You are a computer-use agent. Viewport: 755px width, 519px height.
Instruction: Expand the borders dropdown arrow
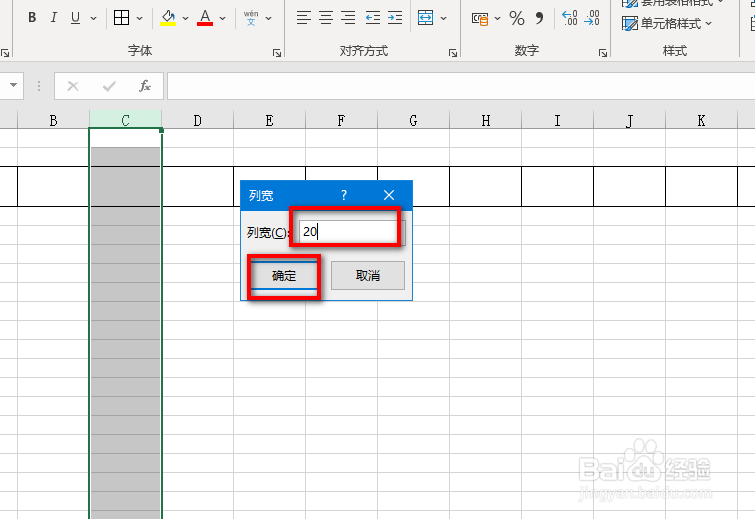140,18
